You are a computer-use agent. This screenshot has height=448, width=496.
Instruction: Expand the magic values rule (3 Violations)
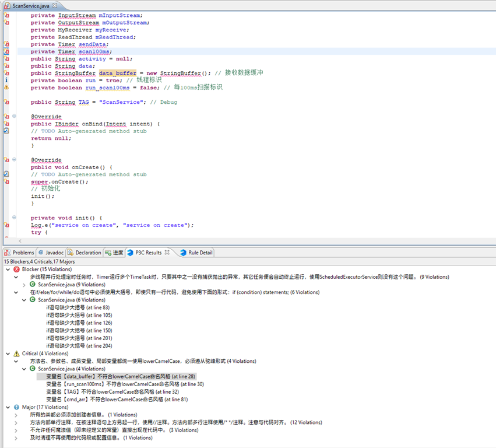16,430
